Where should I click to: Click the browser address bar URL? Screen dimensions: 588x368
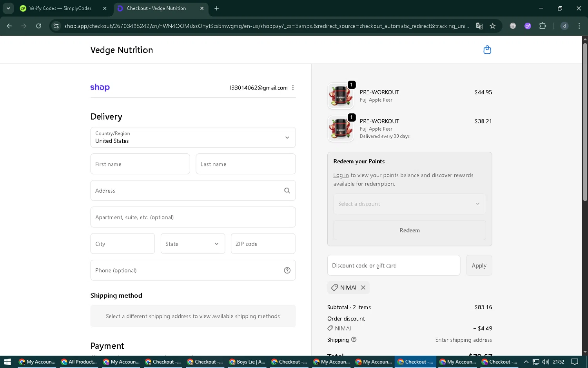[267, 26]
